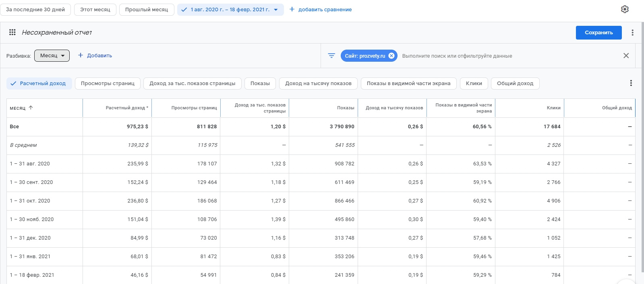The height and width of the screenshot is (284, 644).
Task: Click the filter lines icon
Action: [331, 56]
